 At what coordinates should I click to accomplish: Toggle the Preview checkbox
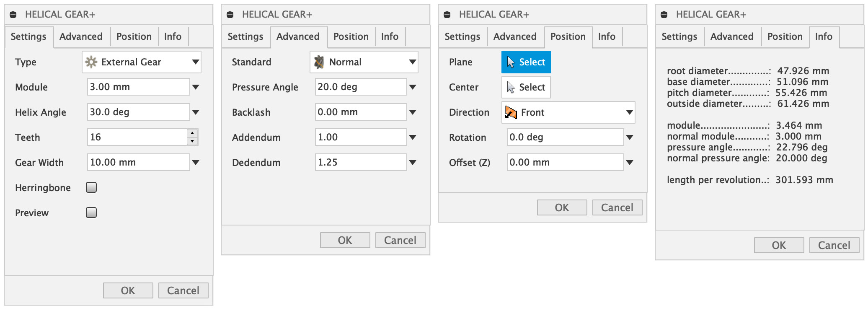tap(91, 213)
